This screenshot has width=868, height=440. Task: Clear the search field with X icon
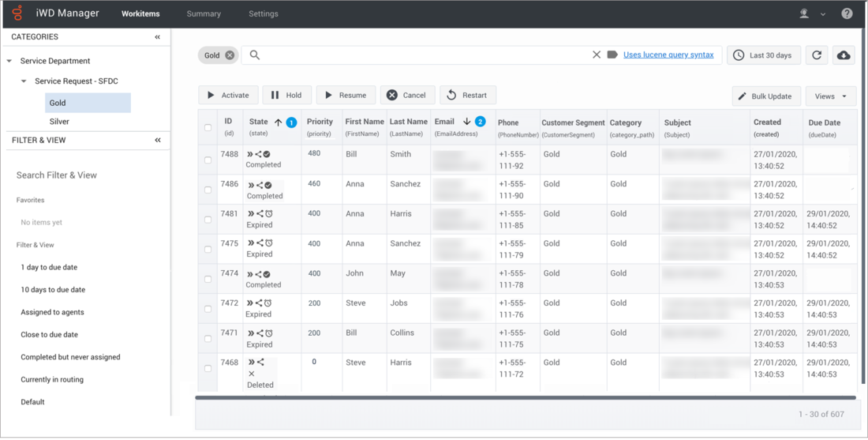point(597,55)
